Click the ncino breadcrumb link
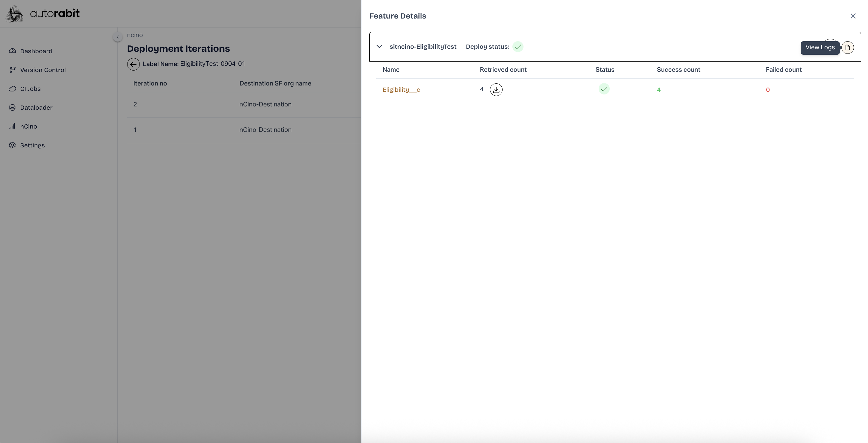Viewport: 868px width, 443px height. (x=135, y=35)
